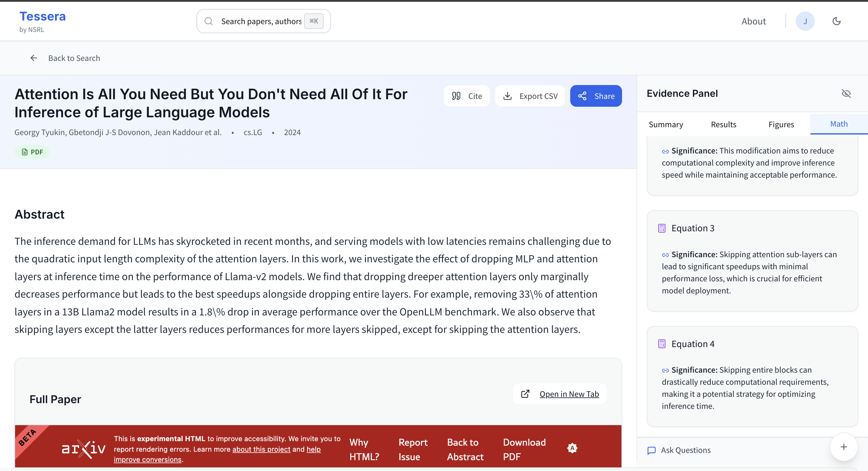Export CSV of the paper
Image resolution: width=868 pixels, height=471 pixels.
530,96
